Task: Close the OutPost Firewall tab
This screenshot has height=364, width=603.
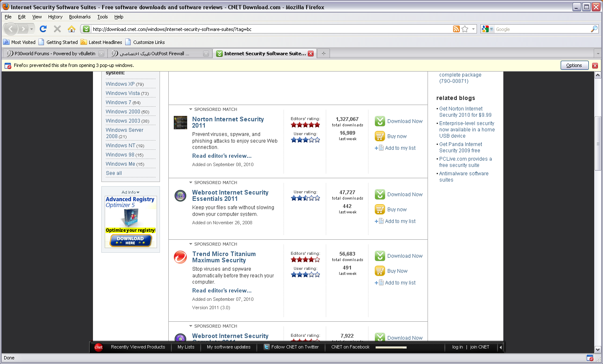Action: pyautogui.click(x=206, y=54)
